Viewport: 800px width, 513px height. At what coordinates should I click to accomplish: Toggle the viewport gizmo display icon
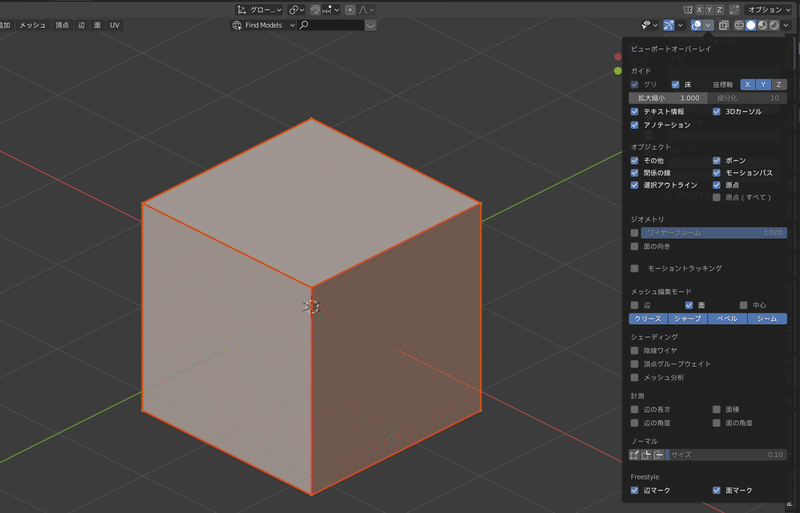click(668, 25)
